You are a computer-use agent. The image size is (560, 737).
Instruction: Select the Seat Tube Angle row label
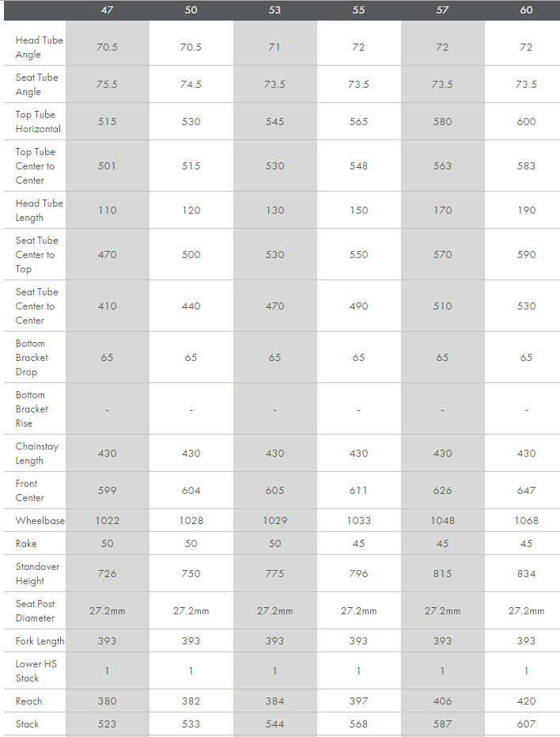36,85
